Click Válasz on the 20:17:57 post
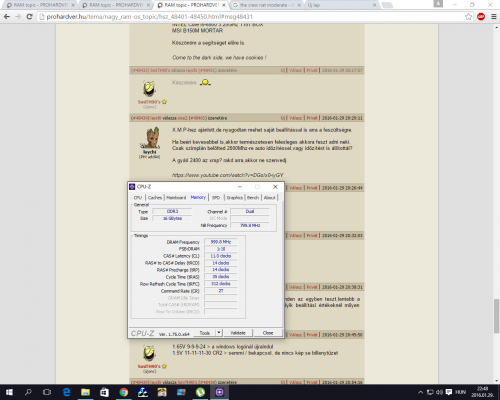This screenshot has width=500, height=400. pyautogui.click(x=295, y=70)
